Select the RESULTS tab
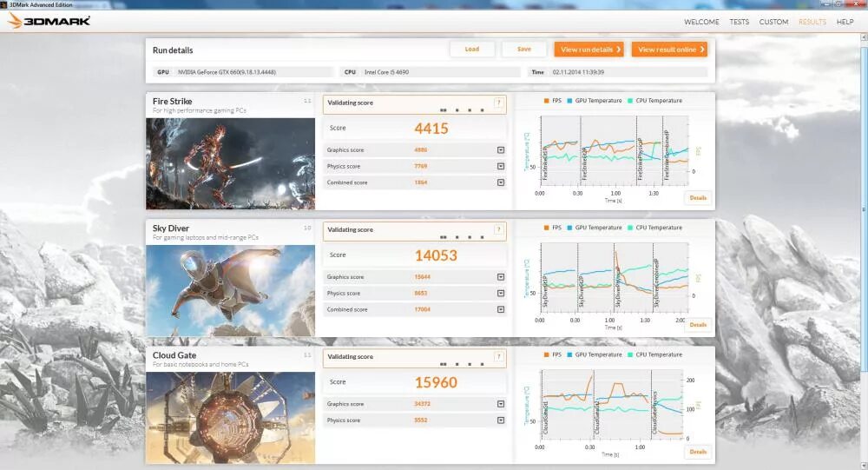 812,22
